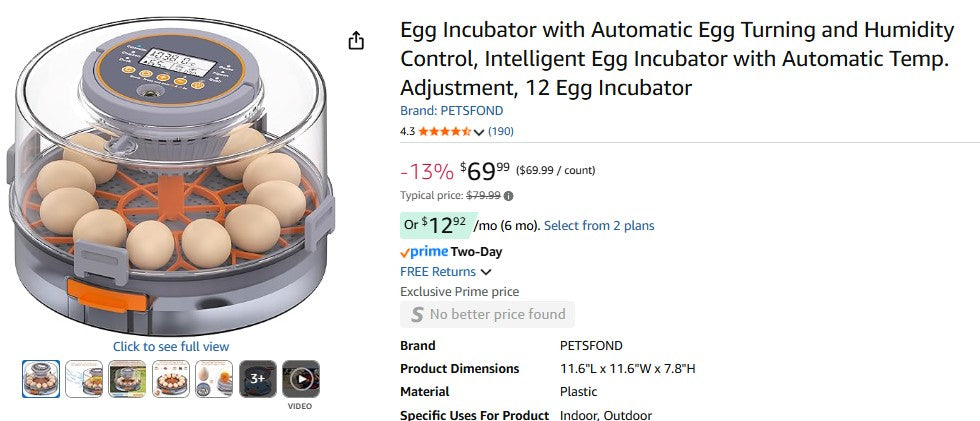Select the first incubator thumbnail
980x421 pixels.
[x=41, y=379]
